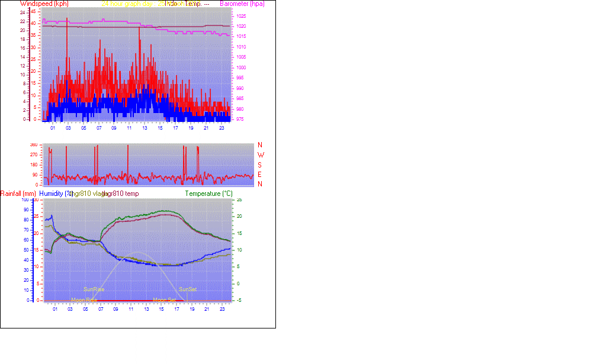Screen dimensions: 597x364
Task: Click the S compass direction label
Action: pyautogui.click(x=260, y=165)
